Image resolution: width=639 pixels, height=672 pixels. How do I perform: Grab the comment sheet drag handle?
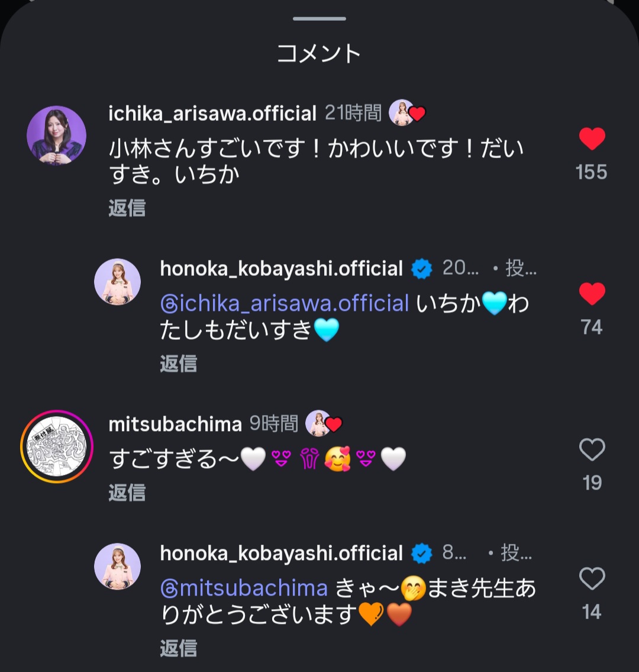(319, 19)
